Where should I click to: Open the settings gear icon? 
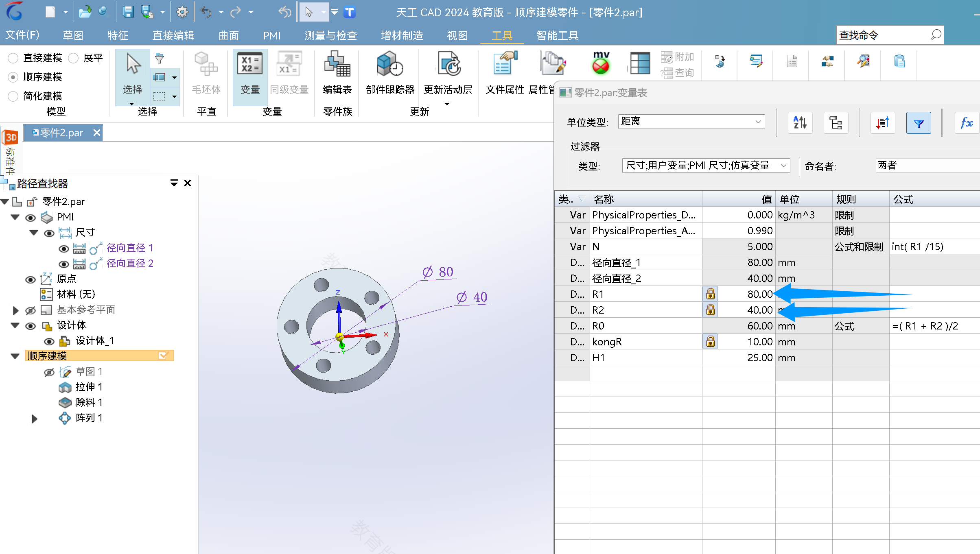point(182,12)
